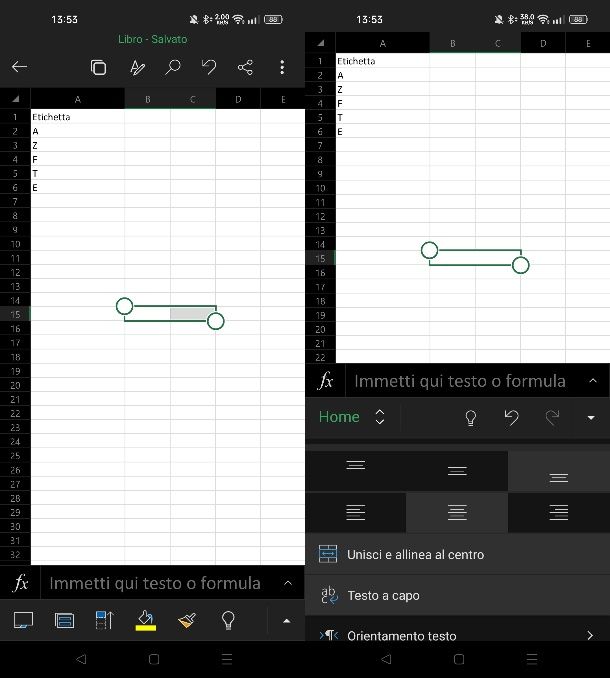Tap the select-all corner triangle on the right sheet
Image resolution: width=610 pixels, height=678 pixels.
coord(320,43)
